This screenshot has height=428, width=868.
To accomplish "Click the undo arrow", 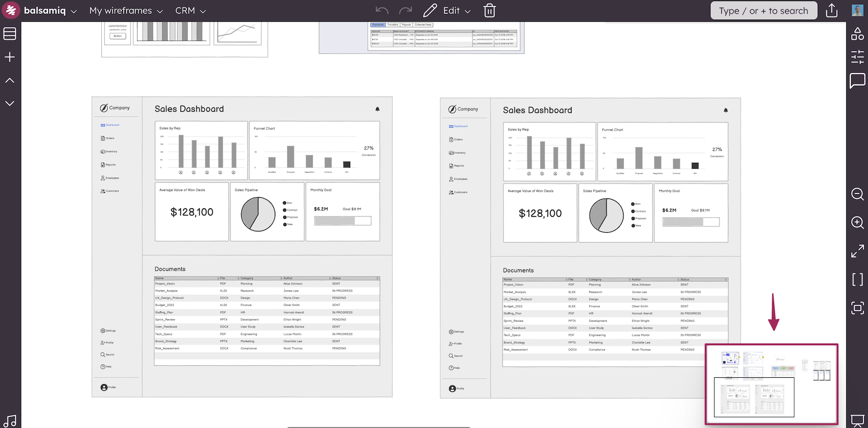I will tap(382, 11).
